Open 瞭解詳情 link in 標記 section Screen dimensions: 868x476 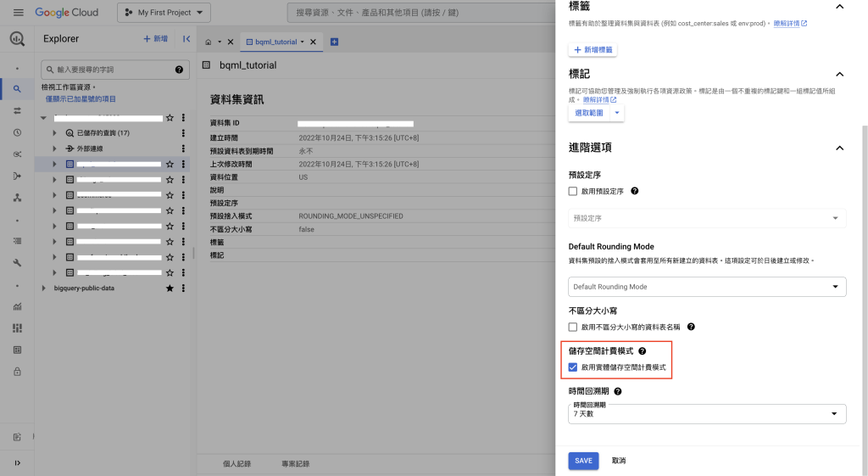[x=599, y=100]
